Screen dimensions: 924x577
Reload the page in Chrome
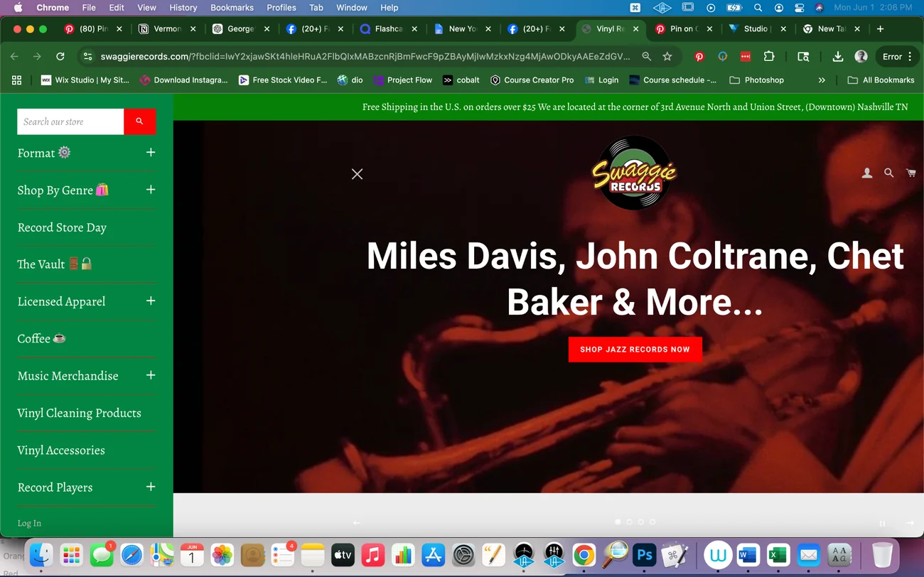pyautogui.click(x=60, y=57)
